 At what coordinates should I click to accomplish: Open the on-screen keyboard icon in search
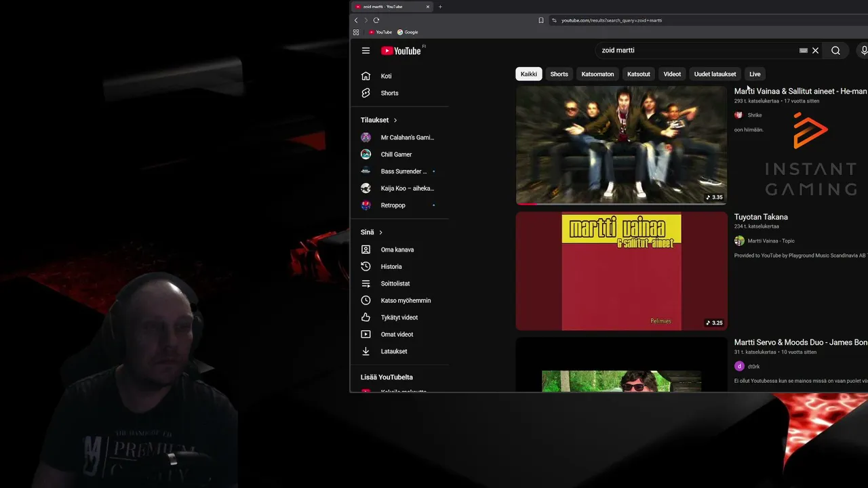804,50
